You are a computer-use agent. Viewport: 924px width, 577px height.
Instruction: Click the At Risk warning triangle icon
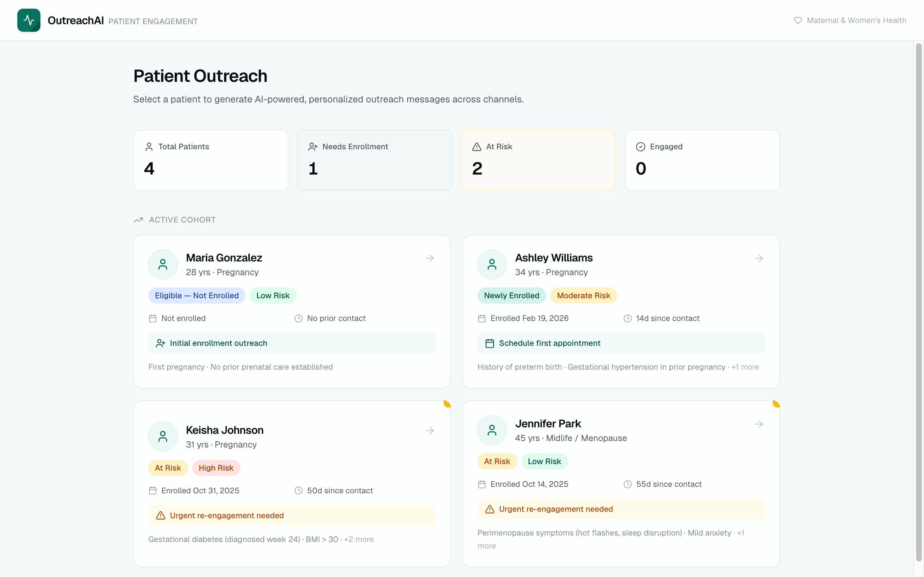[476, 146]
